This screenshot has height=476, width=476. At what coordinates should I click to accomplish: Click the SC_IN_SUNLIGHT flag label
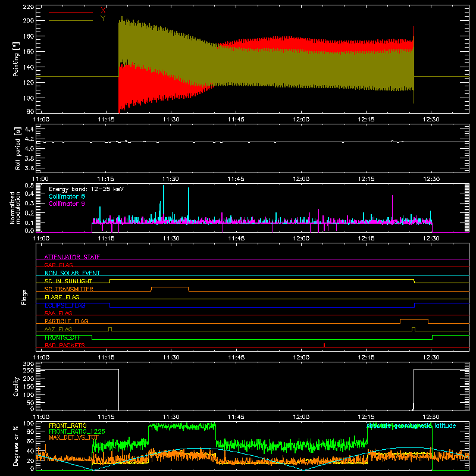(x=68, y=281)
